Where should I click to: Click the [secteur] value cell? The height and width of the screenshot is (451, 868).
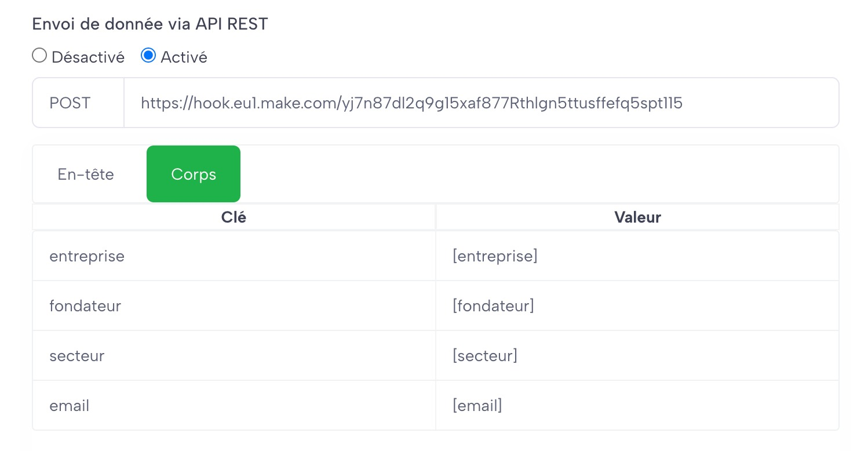click(637, 356)
